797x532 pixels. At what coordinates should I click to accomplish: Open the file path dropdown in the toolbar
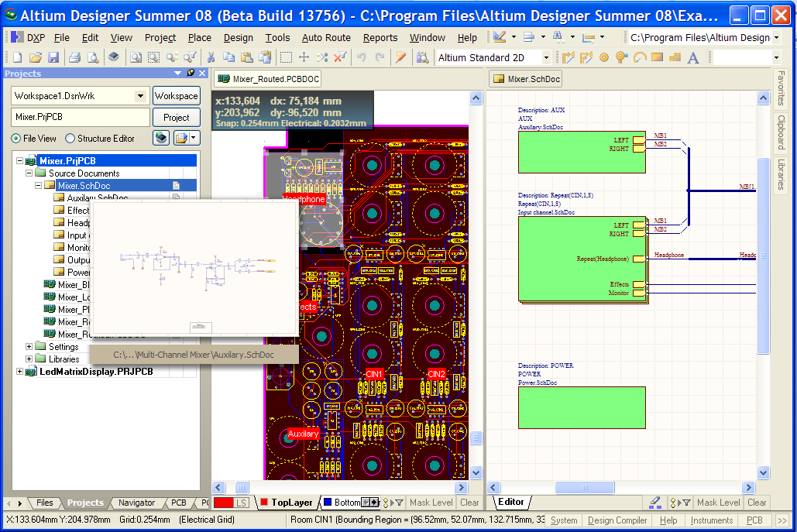point(776,37)
